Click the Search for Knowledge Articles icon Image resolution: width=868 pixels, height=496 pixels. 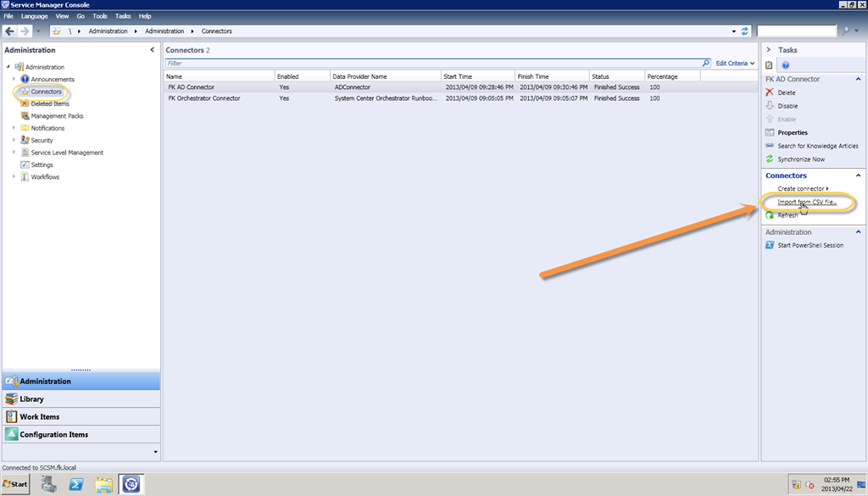[770, 146]
